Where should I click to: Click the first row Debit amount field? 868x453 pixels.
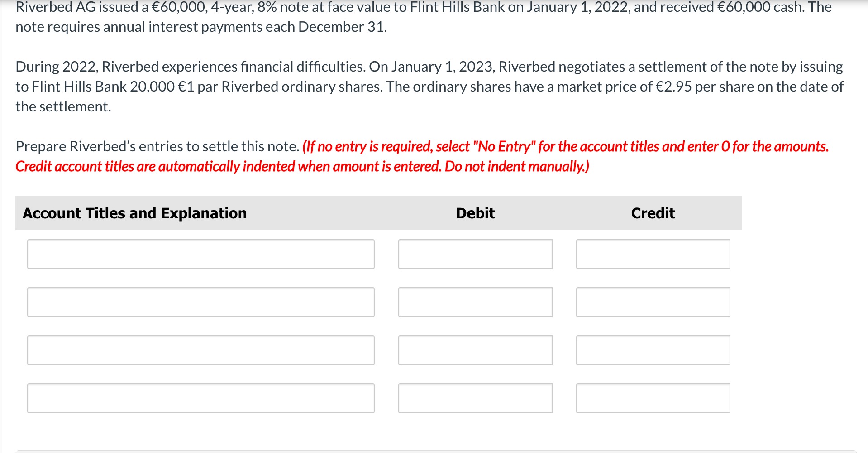[x=475, y=254]
